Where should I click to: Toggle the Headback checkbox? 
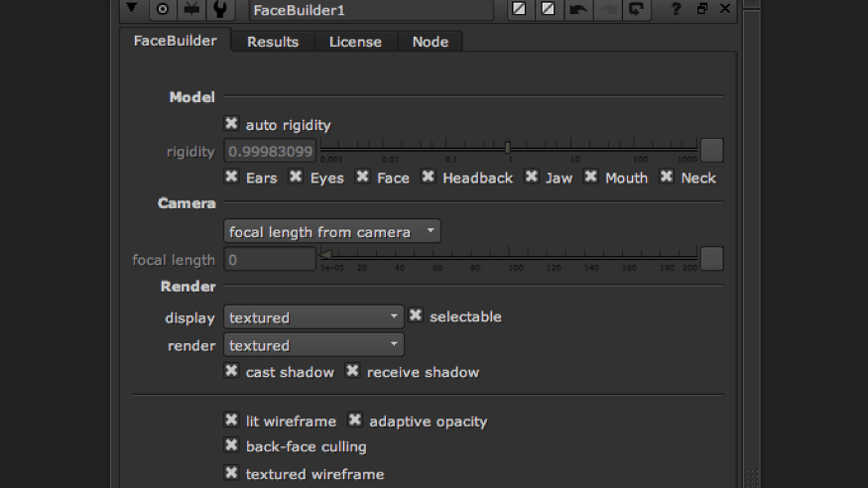pyautogui.click(x=428, y=177)
